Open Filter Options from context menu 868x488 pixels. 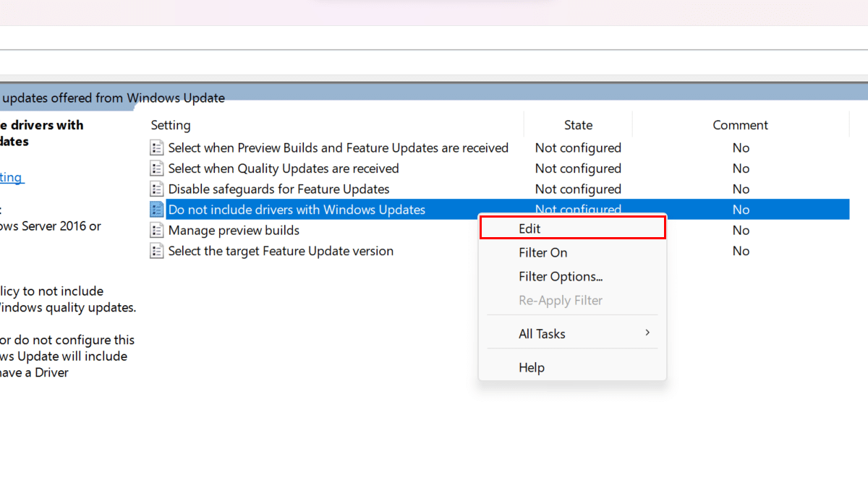click(x=561, y=276)
